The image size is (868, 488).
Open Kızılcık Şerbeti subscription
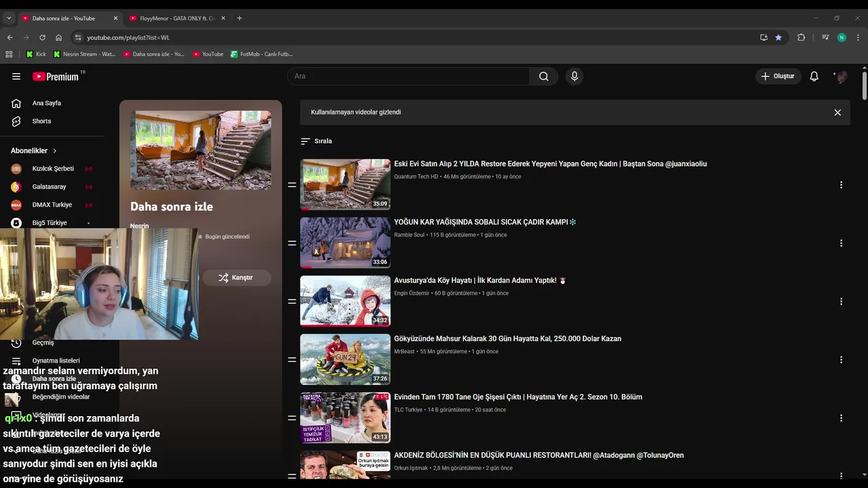click(53, 169)
